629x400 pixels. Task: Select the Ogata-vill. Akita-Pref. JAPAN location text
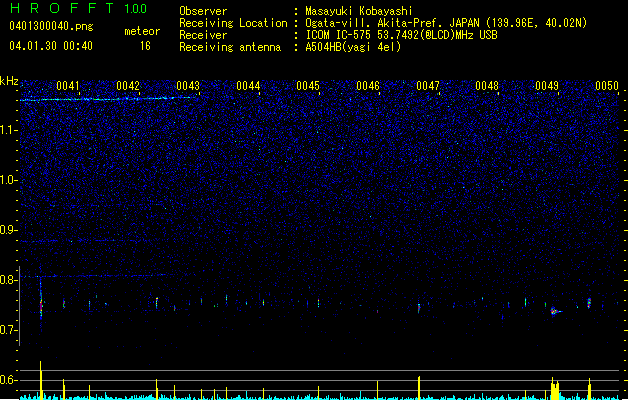446,23
